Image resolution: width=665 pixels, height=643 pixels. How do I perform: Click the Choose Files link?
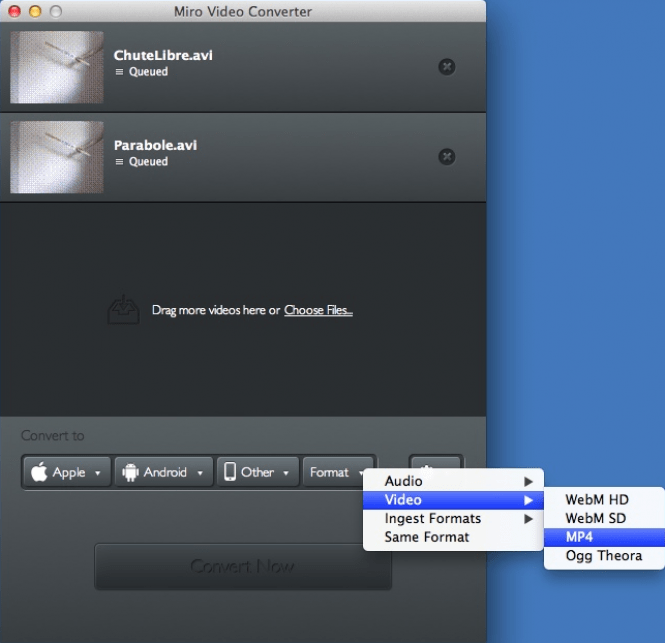[318, 310]
